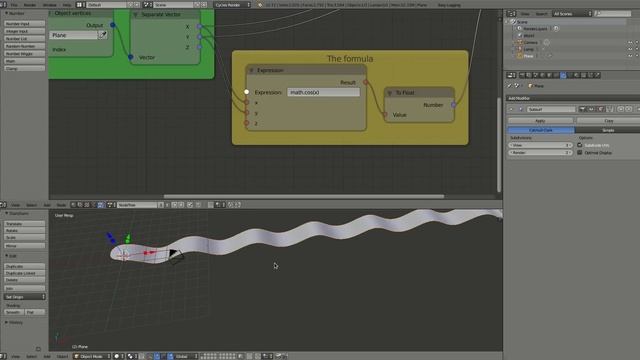Click the Plane object icon in the Properties breadcrumb

[x=531, y=86]
